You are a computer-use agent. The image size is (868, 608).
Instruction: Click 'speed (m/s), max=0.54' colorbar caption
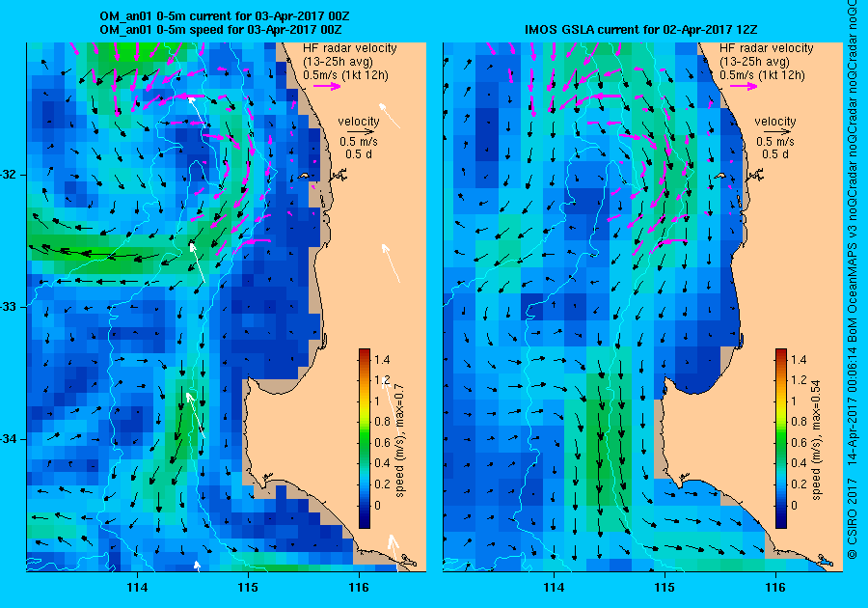[x=816, y=440]
